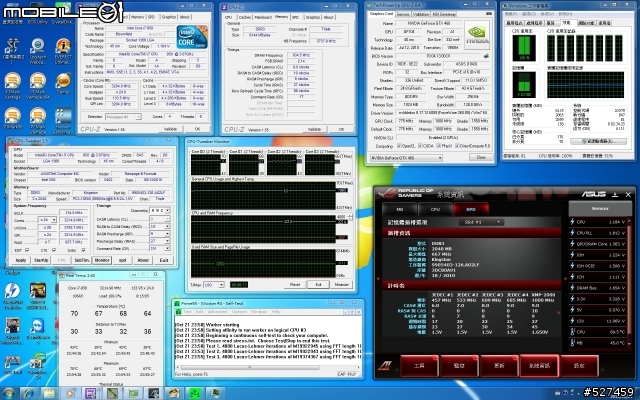Click the left arrow beside the ROG info panel

coord(378,279)
